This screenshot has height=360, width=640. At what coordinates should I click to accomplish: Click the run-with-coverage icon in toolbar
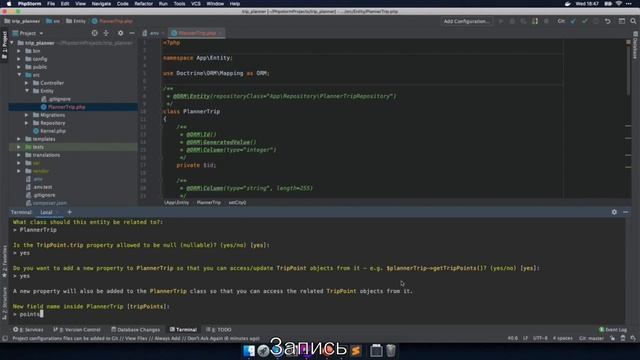[x=523, y=21]
